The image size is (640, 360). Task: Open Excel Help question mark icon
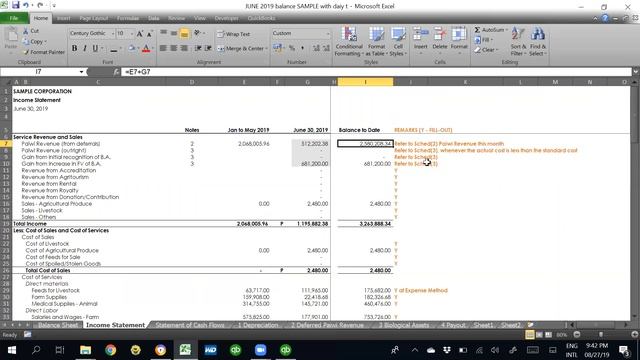(605, 18)
